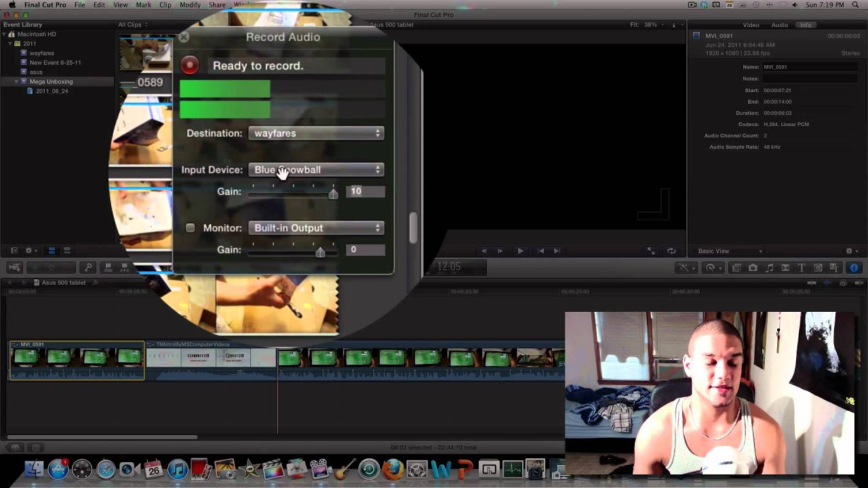
Task: Go to previous frame in viewer
Action: pyautogui.click(x=484, y=251)
